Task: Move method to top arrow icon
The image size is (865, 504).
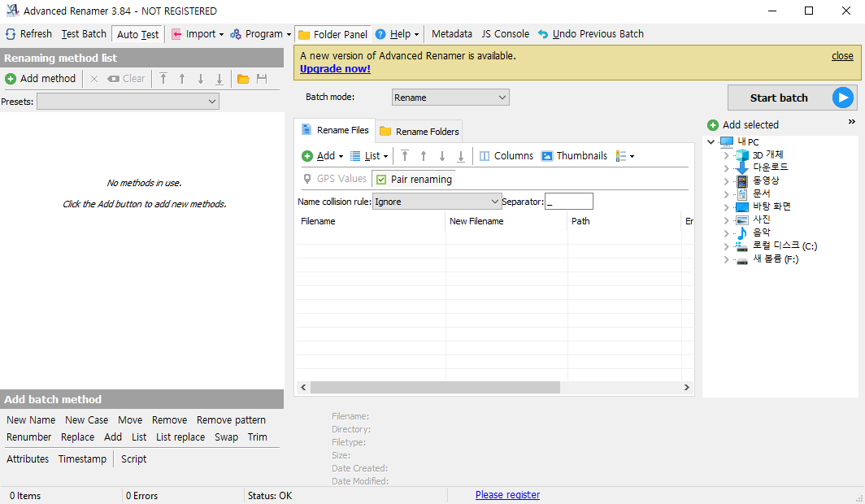Action: point(163,79)
